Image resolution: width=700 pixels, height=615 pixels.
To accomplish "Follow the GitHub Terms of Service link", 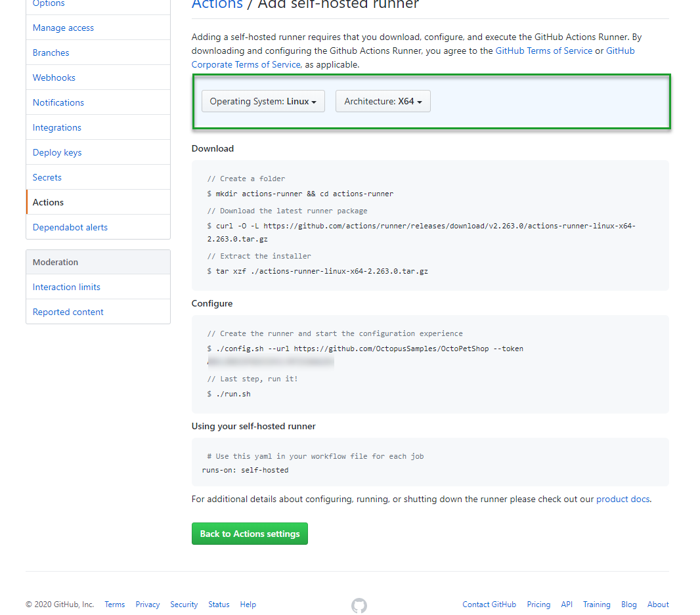I will tap(544, 51).
